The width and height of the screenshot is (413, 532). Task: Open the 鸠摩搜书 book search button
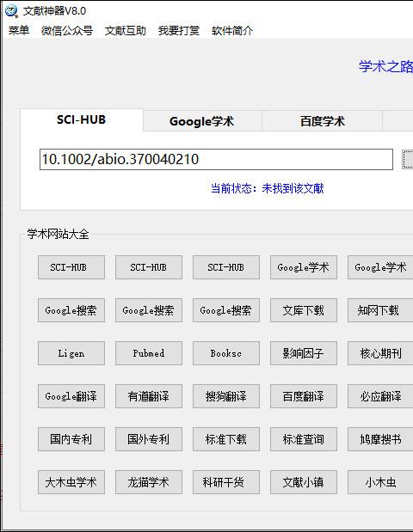(380, 439)
